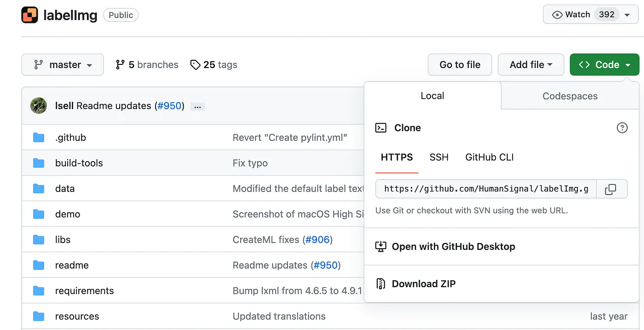Click the lsell user avatar
The image size is (644, 330).
click(x=39, y=106)
